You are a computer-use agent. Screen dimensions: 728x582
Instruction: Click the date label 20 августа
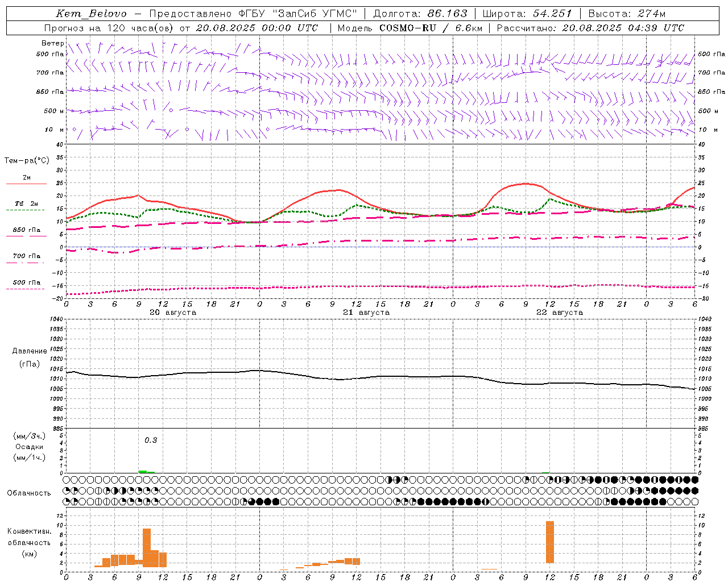[x=173, y=313]
